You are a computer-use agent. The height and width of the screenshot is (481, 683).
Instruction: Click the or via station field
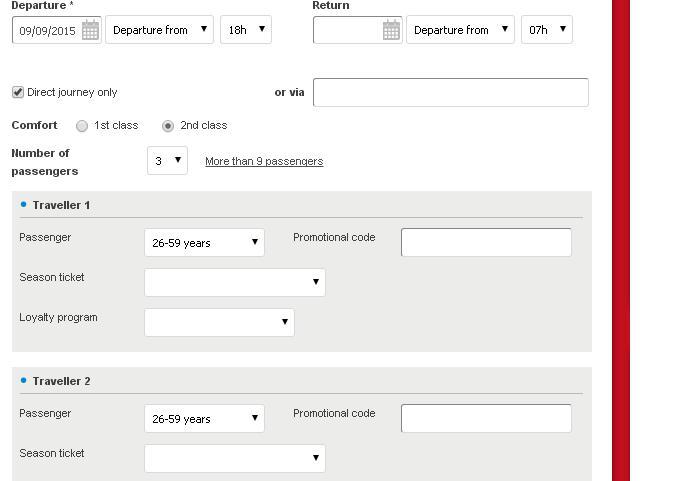[x=451, y=92]
